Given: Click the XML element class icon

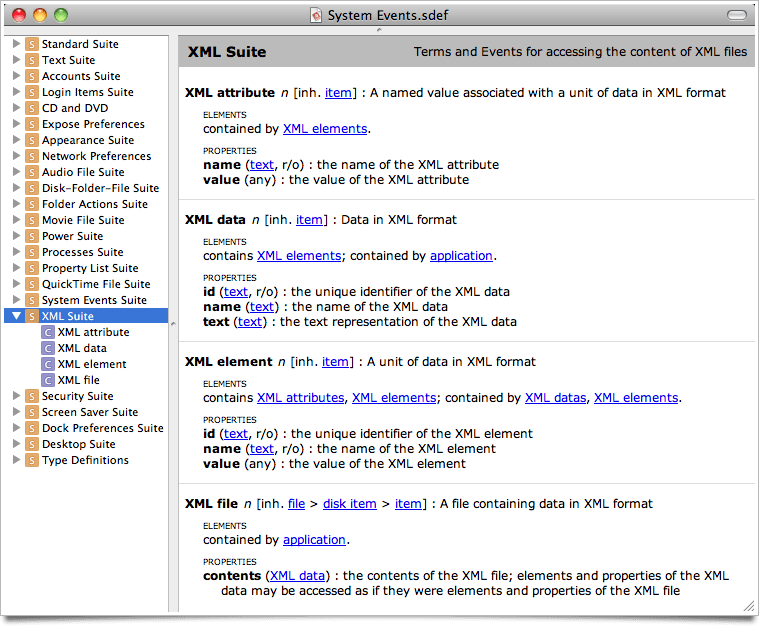Looking at the screenshot, I should coord(47,365).
